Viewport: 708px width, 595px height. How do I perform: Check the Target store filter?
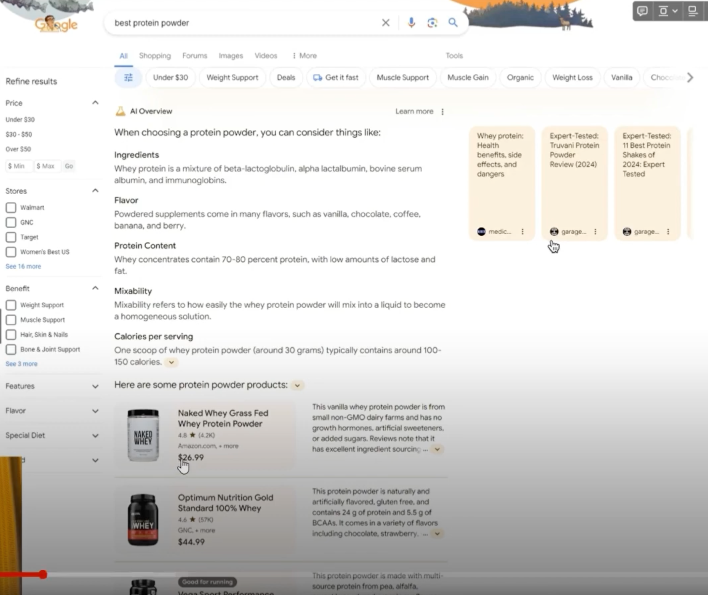(x=11, y=237)
